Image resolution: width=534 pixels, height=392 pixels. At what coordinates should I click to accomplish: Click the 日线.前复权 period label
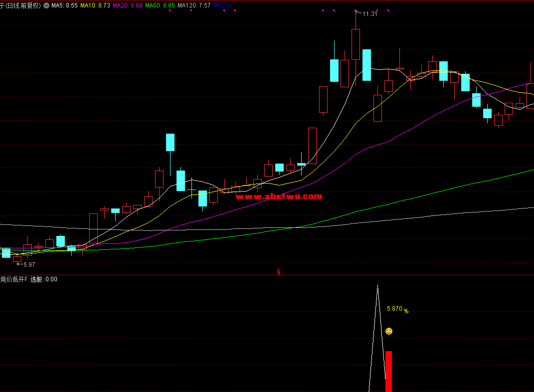[23, 5]
